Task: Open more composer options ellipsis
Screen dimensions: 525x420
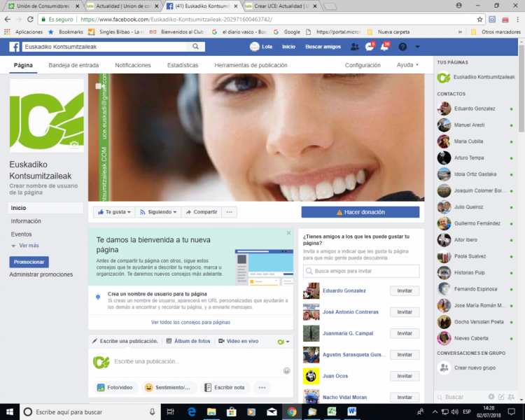Action: (x=262, y=388)
